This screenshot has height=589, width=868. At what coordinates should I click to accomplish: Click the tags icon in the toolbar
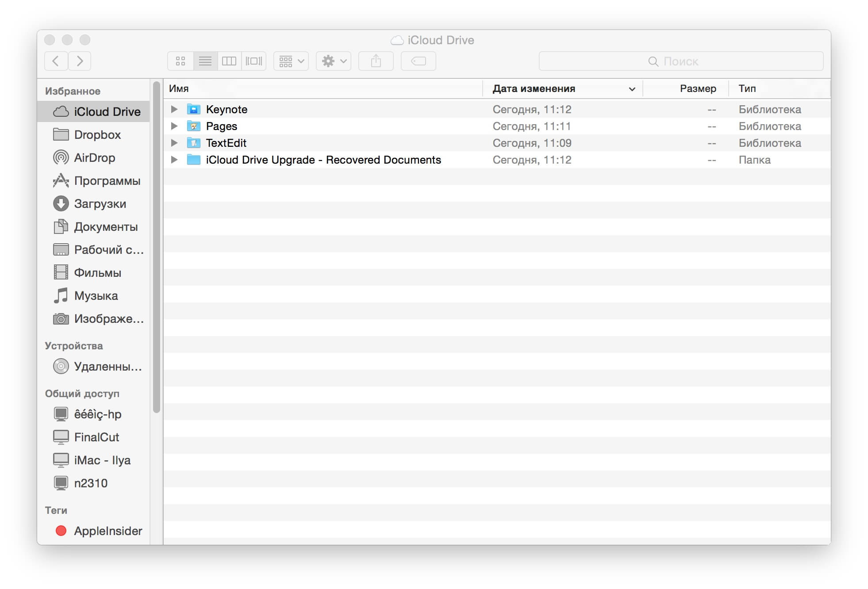418,61
